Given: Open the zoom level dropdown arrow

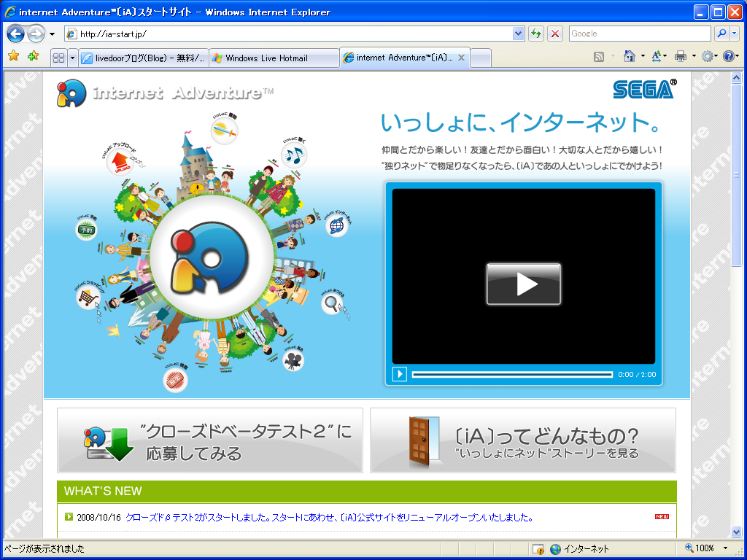Looking at the screenshot, I should click(x=726, y=548).
